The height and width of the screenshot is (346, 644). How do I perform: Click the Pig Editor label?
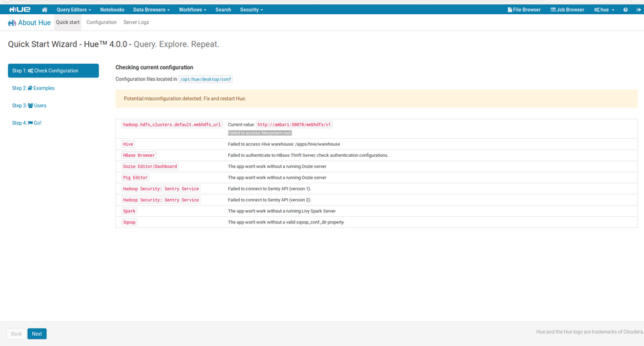[135, 178]
